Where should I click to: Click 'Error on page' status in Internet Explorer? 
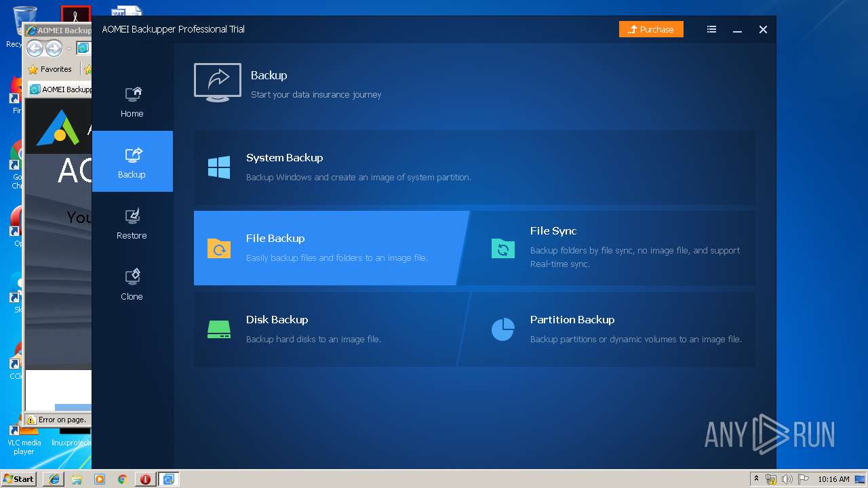pyautogui.click(x=58, y=420)
